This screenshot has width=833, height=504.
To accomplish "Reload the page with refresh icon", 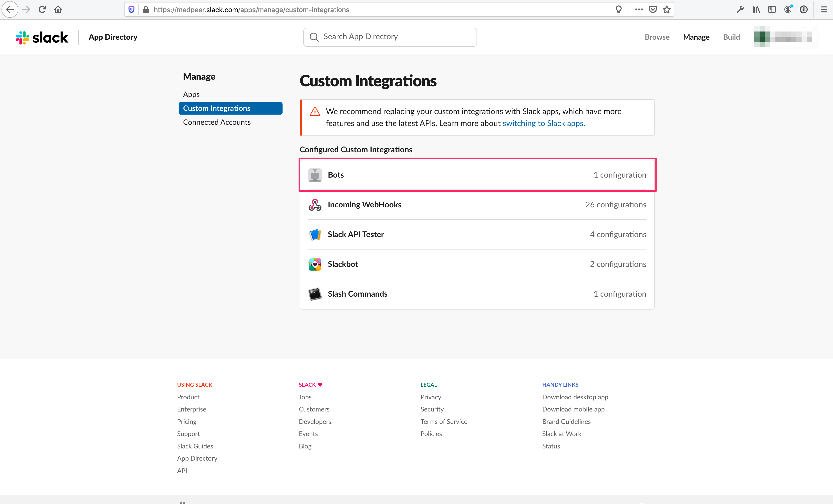I will pos(42,9).
